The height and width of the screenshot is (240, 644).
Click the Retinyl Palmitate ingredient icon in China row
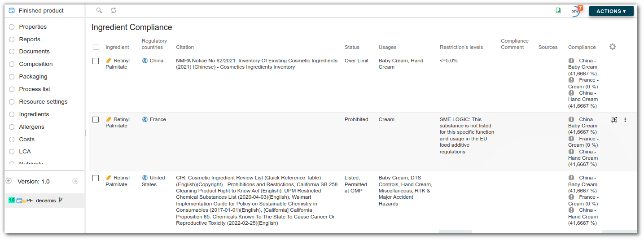pyautogui.click(x=109, y=61)
